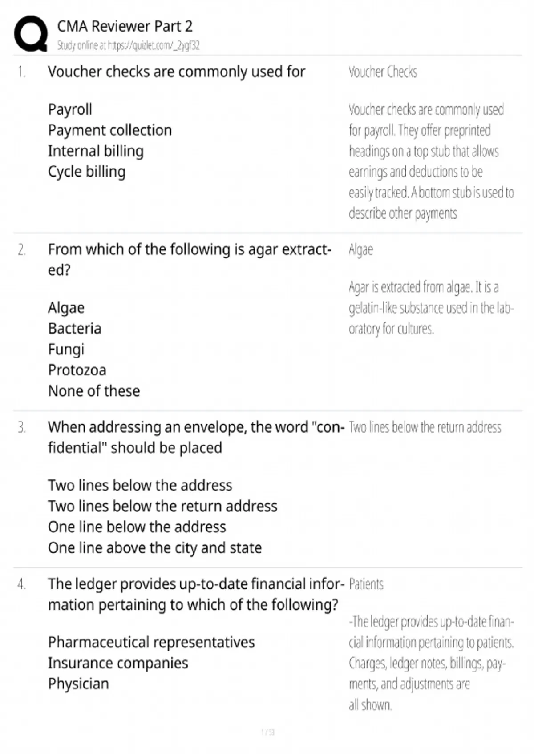Choose the Bacteria option
534x756 pixels.
point(74,328)
